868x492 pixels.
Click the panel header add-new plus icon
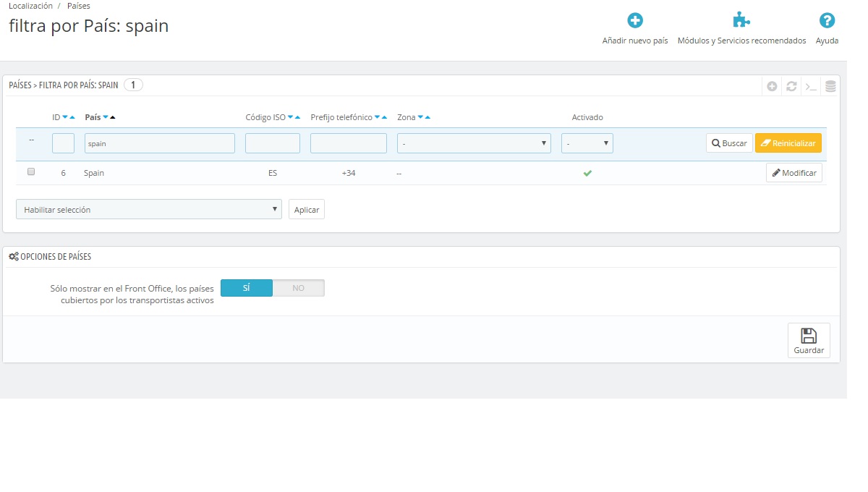772,86
